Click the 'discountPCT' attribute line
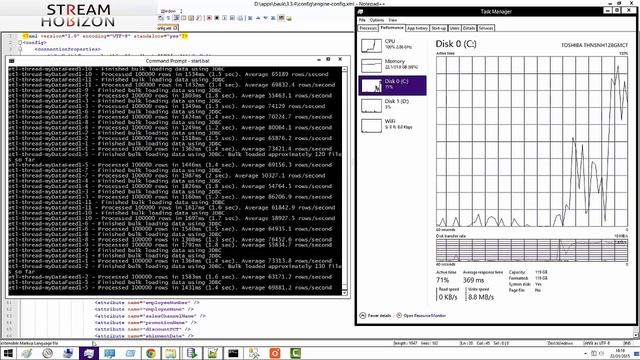Screen dimensions: 640x360 (142, 329)
